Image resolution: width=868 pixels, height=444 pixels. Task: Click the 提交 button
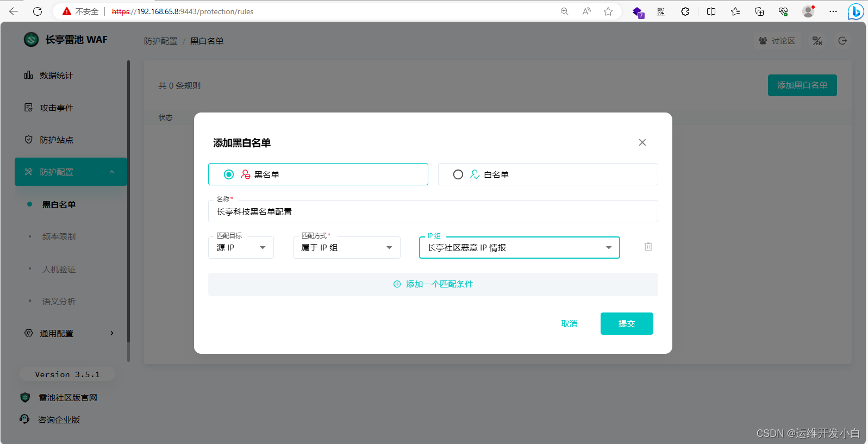[x=627, y=323]
